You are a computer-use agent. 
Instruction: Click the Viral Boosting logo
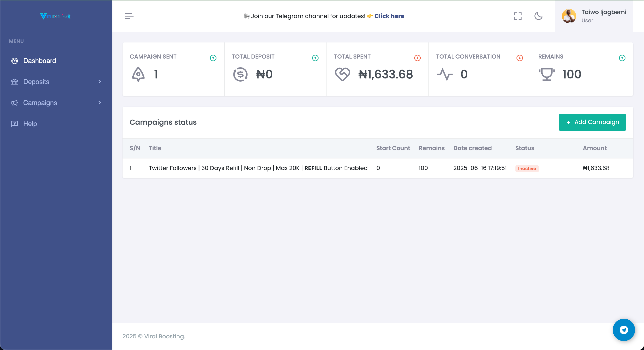pos(55,16)
